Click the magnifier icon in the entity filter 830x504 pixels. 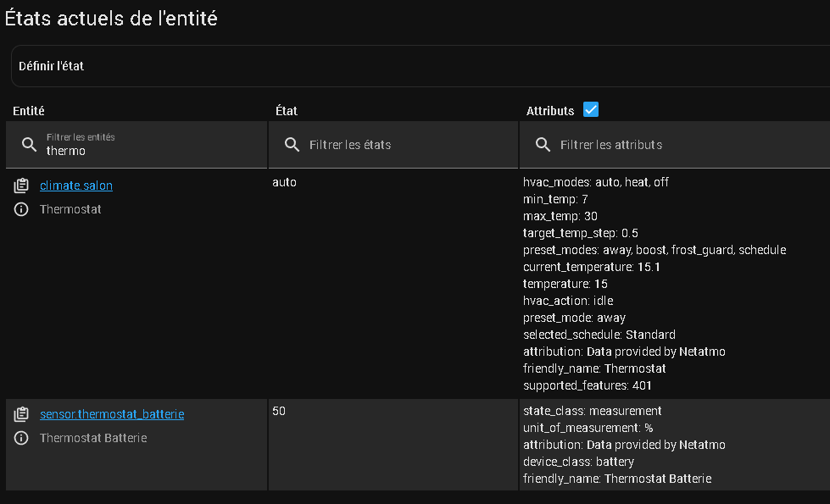click(30, 145)
